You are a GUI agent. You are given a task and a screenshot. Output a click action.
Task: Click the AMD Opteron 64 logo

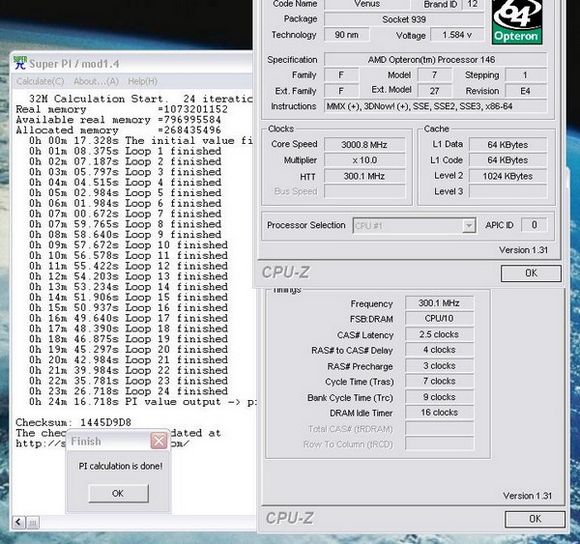(x=517, y=22)
